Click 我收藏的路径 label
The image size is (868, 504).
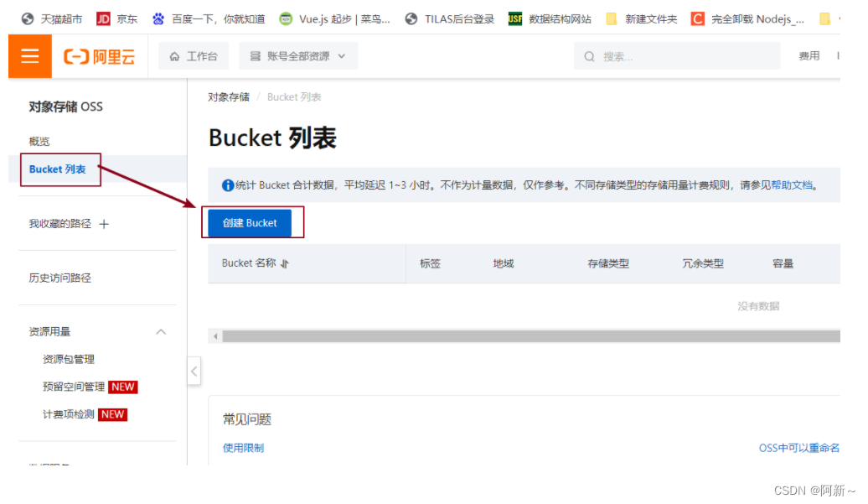pos(59,224)
